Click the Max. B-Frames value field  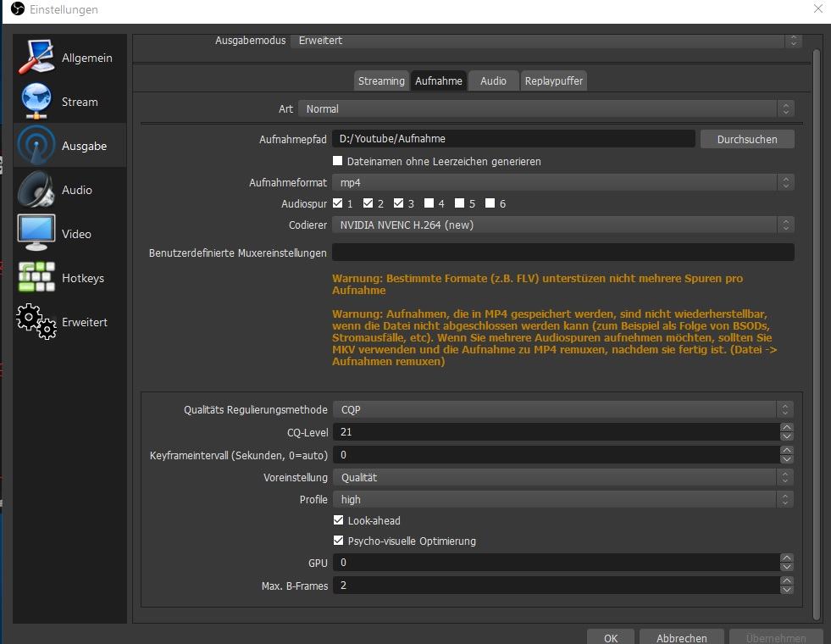click(557, 586)
